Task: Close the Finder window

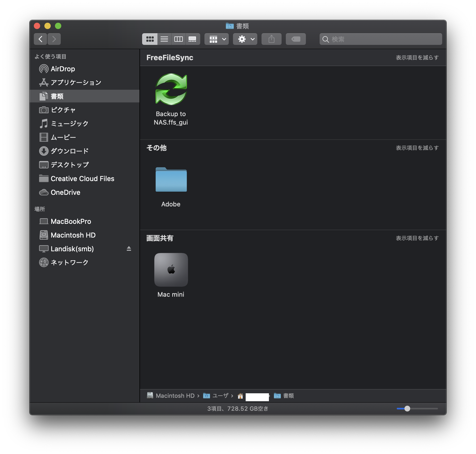Action: 37,26
